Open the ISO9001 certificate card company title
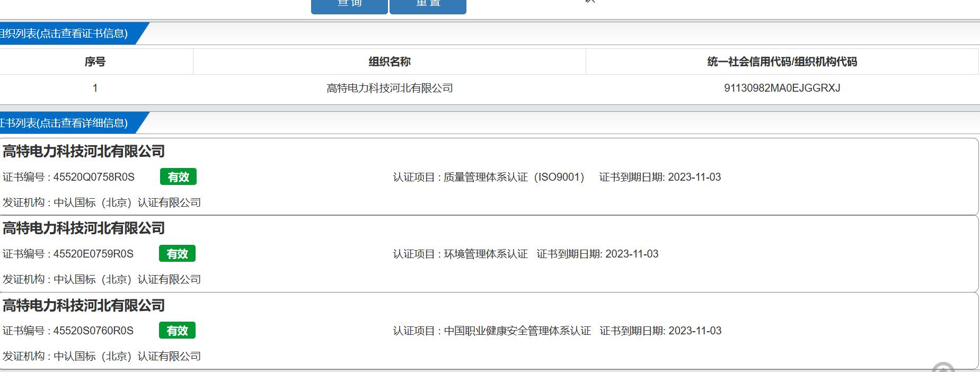The height and width of the screenshot is (372, 980). (84, 152)
